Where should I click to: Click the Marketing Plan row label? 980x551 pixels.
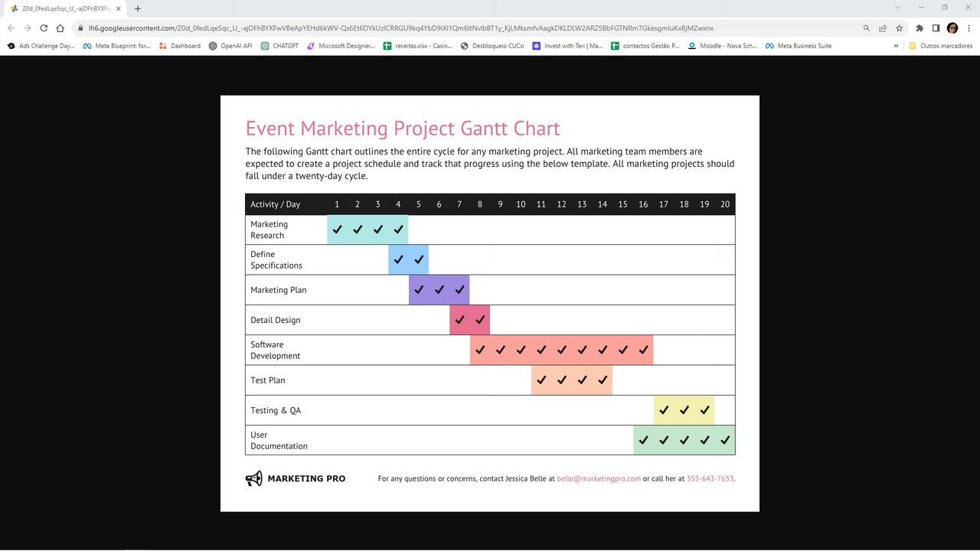coord(279,290)
